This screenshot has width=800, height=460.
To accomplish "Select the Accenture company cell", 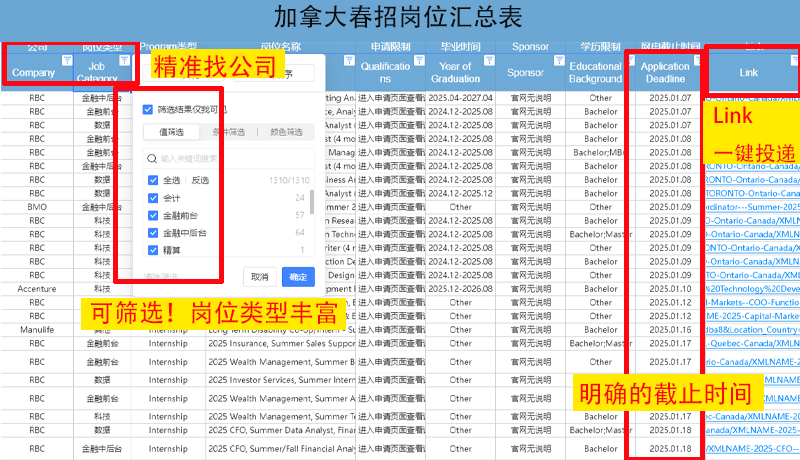I will pyautogui.click(x=37, y=289).
